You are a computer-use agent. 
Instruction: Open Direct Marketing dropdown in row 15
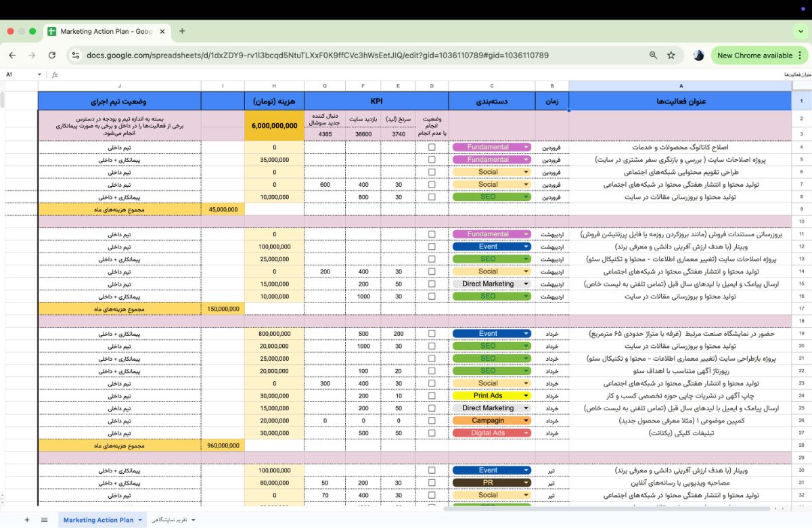[526, 284]
